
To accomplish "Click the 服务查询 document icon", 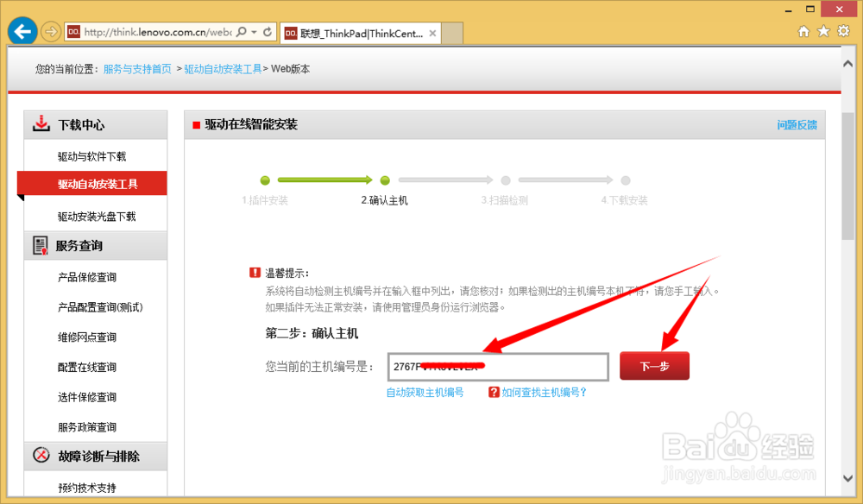I will point(41,245).
